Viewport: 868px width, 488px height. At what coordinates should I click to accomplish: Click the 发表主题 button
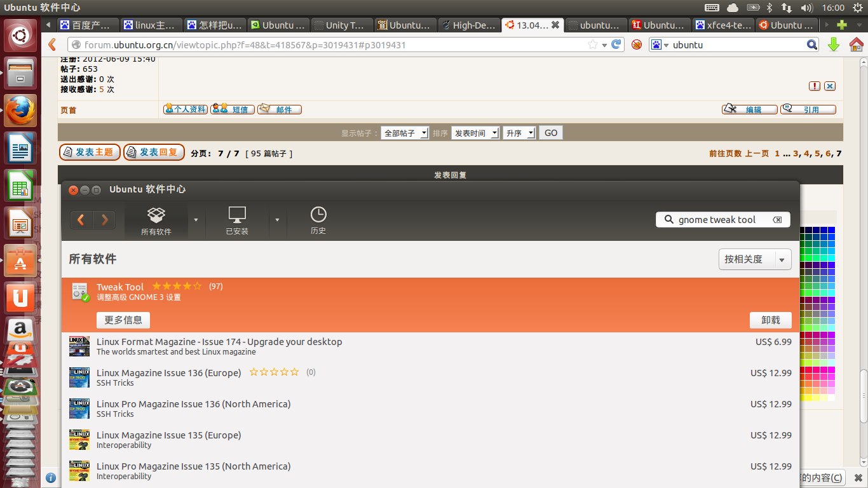tap(90, 152)
